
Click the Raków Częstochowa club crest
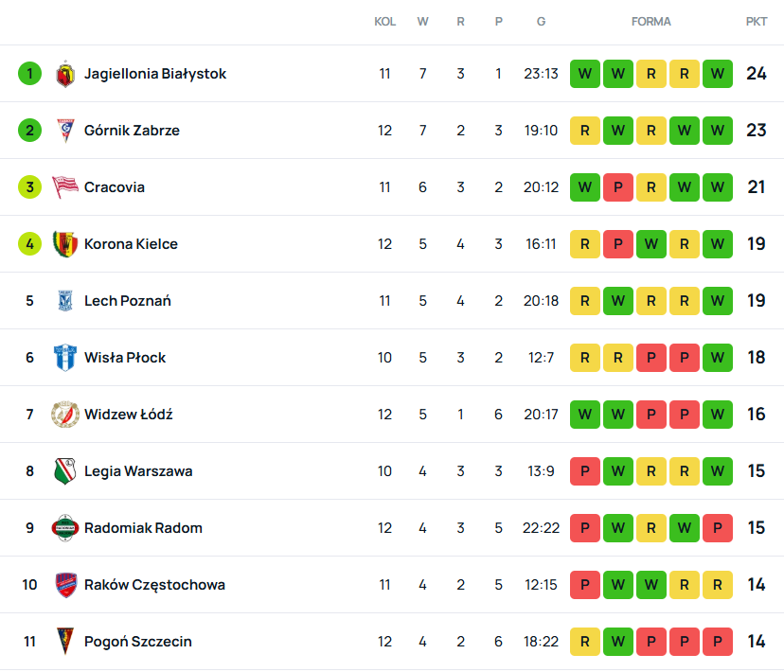pos(64,585)
